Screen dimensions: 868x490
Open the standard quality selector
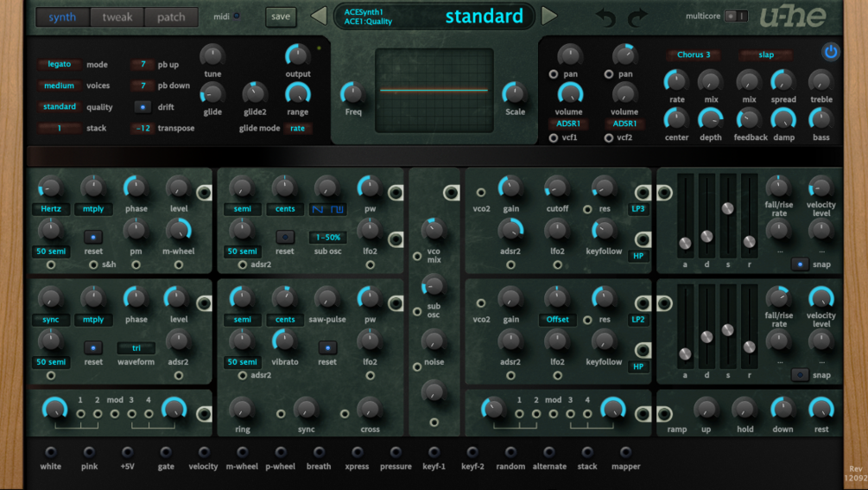(60, 106)
